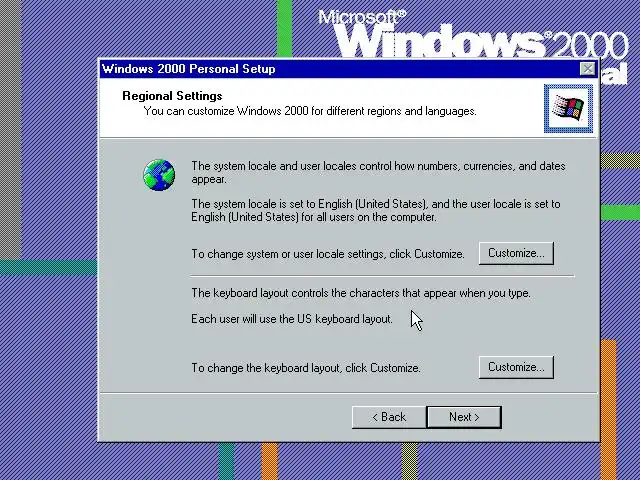The image size is (640, 480).
Task: Close the Windows 2000 Personal Setup dialog
Action: [x=587, y=69]
